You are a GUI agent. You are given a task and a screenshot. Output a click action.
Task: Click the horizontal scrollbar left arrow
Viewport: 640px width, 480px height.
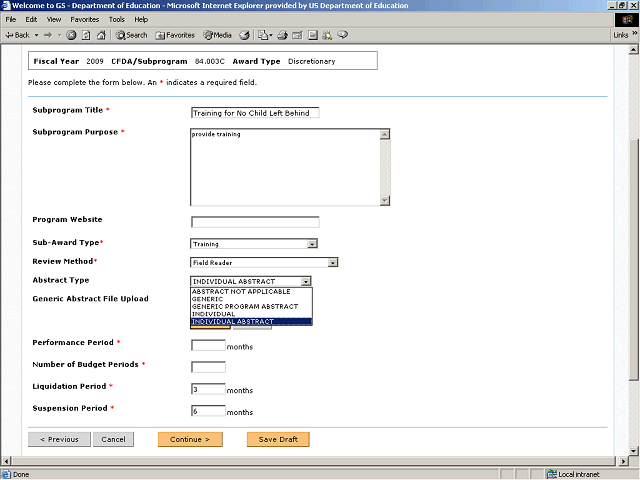pos(6,461)
